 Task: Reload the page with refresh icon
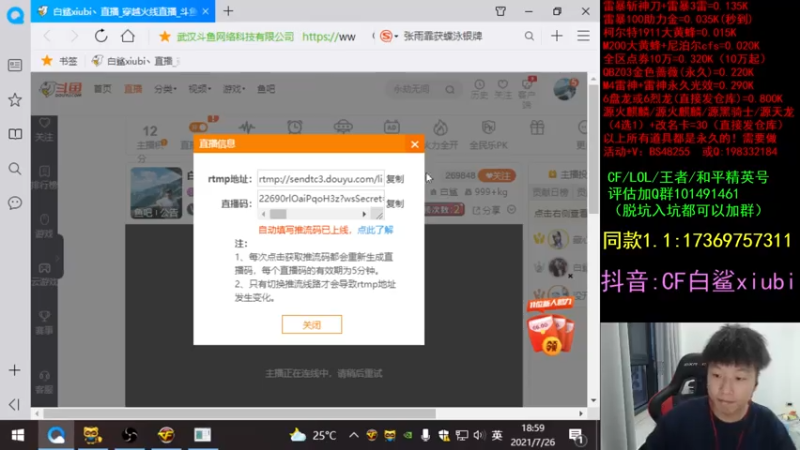click(101, 36)
